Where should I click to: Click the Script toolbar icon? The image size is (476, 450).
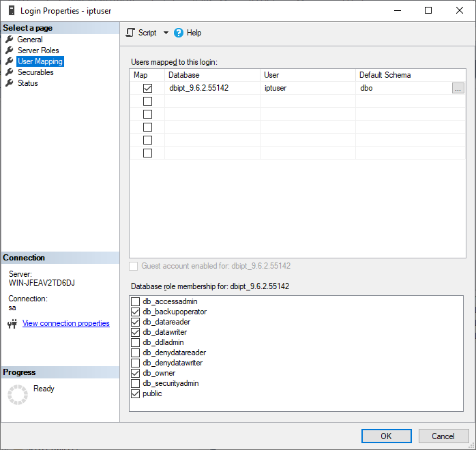(x=130, y=33)
